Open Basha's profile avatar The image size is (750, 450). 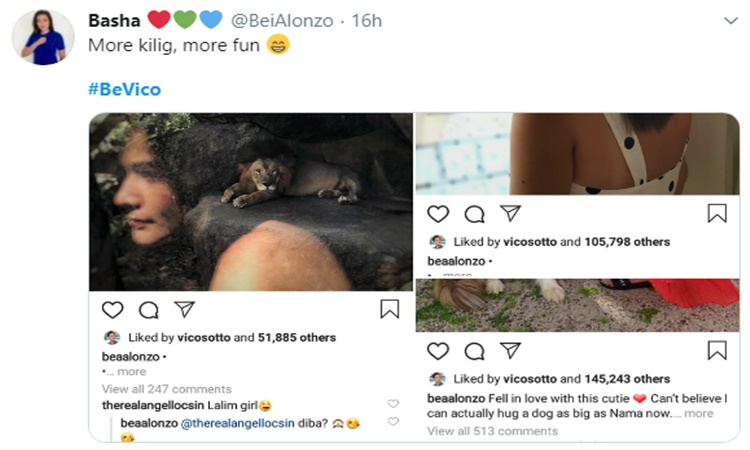43,38
